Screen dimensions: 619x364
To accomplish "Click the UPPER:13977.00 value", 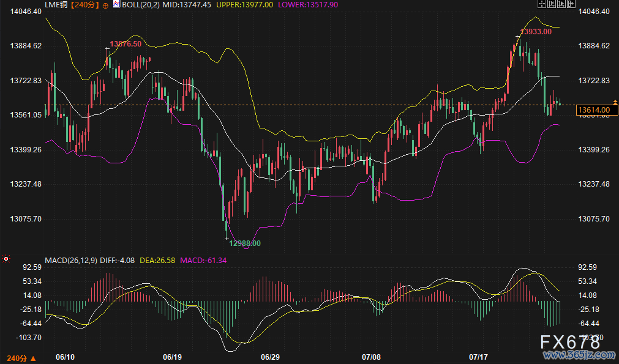I will tap(244, 5).
